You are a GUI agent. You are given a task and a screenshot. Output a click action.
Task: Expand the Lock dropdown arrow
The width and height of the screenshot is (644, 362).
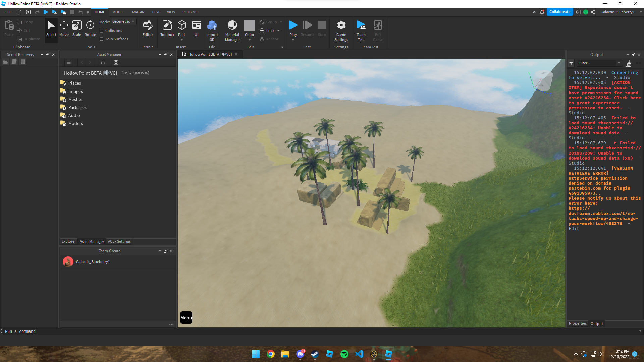pyautogui.click(x=278, y=31)
